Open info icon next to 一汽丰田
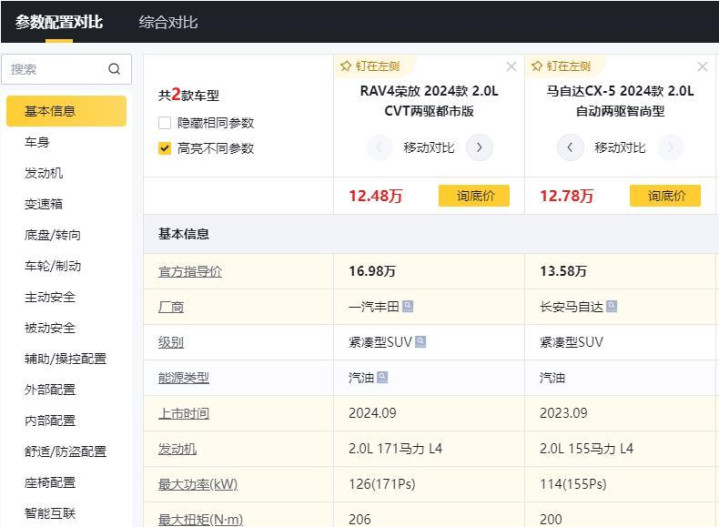 (408, 306)
